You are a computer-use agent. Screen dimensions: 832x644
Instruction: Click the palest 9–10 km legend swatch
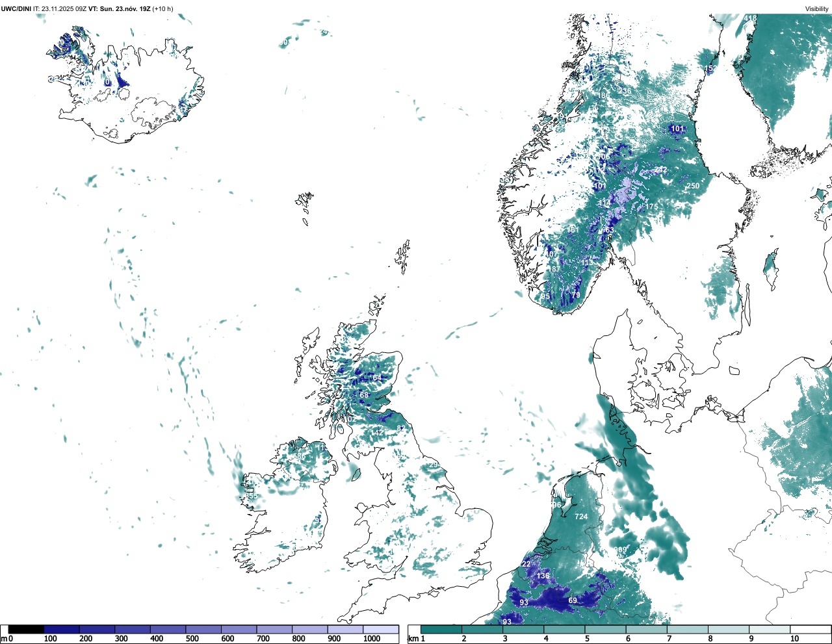(x=770, y=630)
